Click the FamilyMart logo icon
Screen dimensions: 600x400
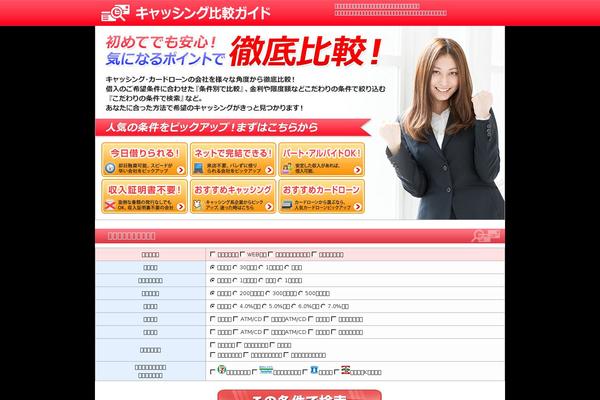[266, 370]
